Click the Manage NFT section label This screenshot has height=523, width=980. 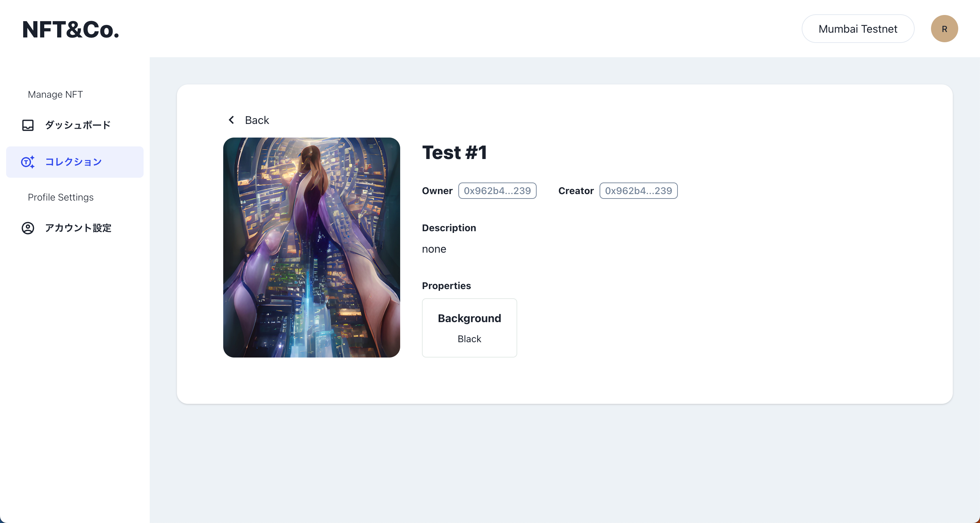tap(55, 94)
